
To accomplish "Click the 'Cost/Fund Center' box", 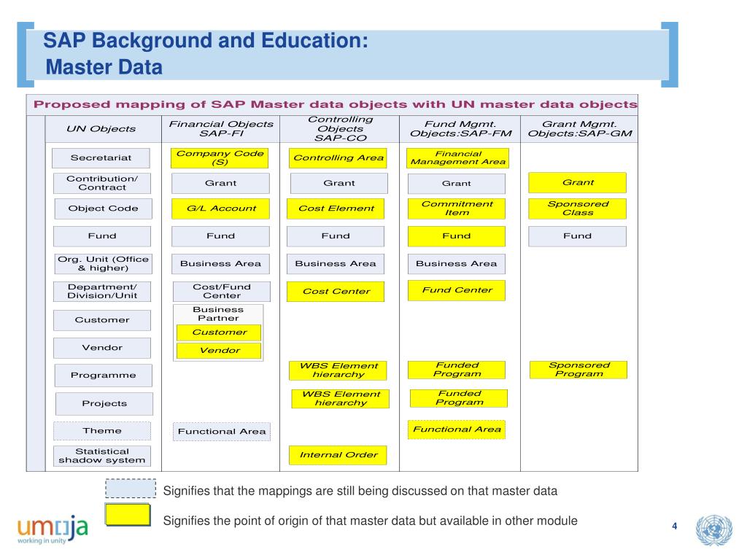I will [x=222, y=292].
